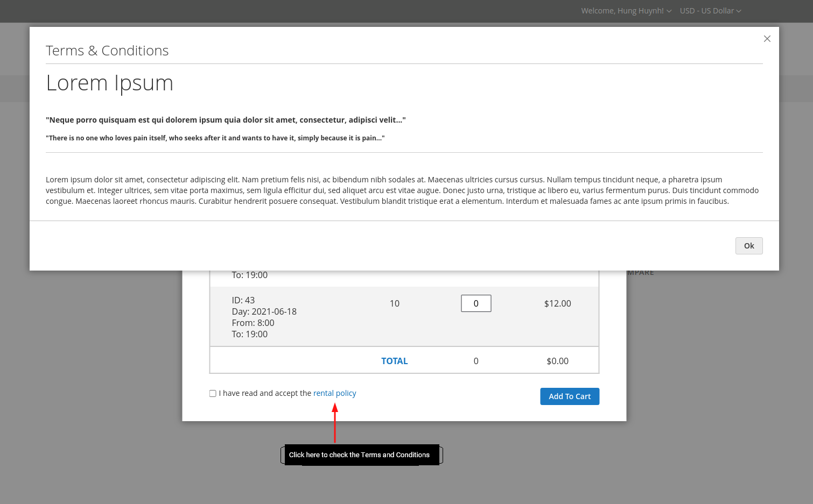Click the available quantity 10 value
Screen dimensions: 813x504
(x=394, y=303)
